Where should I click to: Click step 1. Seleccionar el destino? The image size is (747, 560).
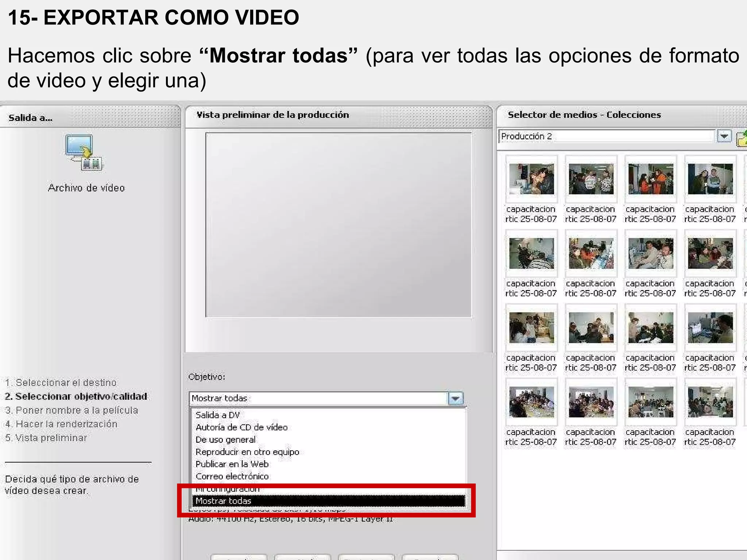click(61, 382)
